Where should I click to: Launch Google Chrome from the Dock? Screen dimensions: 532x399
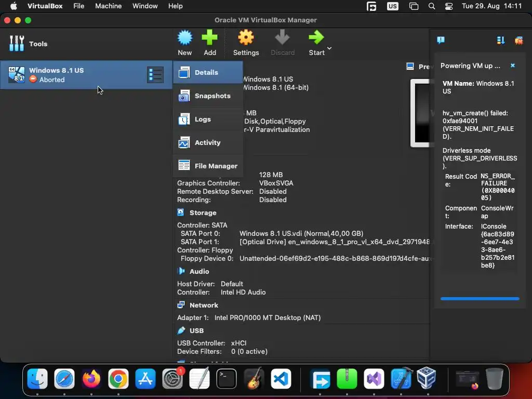click(x=118, y=379)
